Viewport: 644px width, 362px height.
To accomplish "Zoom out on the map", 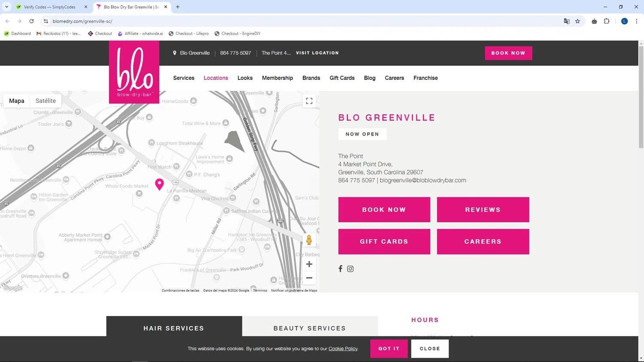I will (309, 278).
